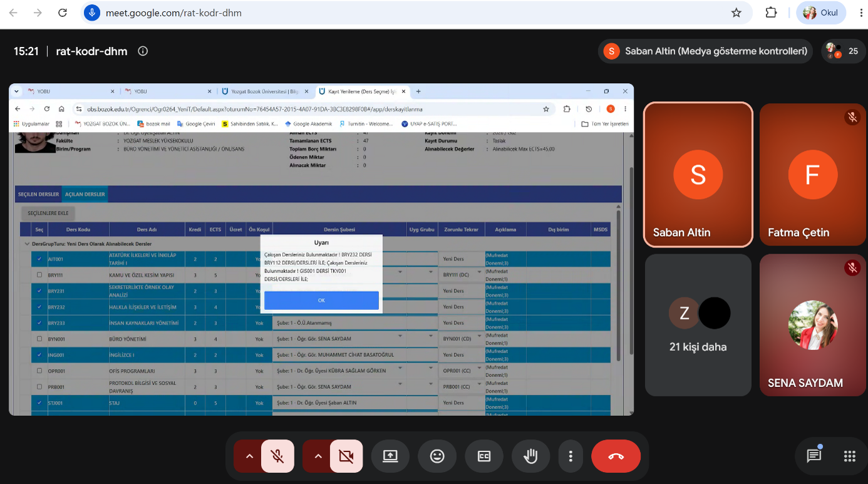This screenshot has width=868, height=484.
Task: Raise hand in the meeting
Action: coord(530,456)
